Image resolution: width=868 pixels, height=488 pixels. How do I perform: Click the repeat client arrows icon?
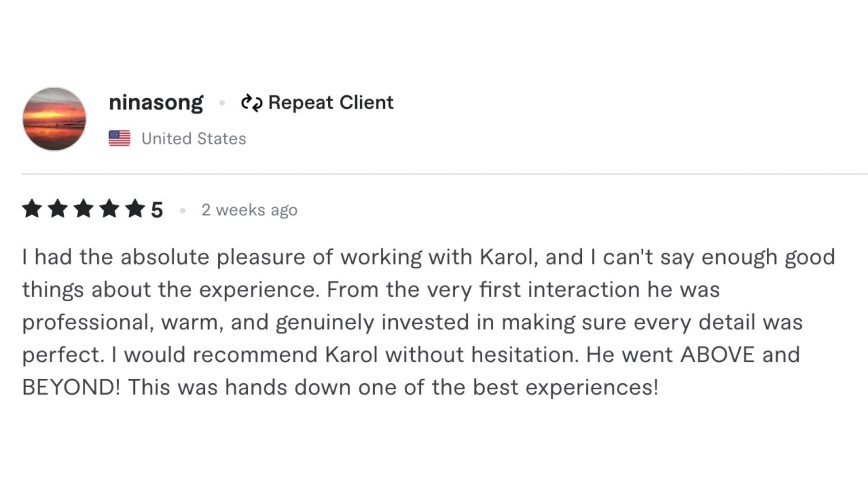click(251, 103)
